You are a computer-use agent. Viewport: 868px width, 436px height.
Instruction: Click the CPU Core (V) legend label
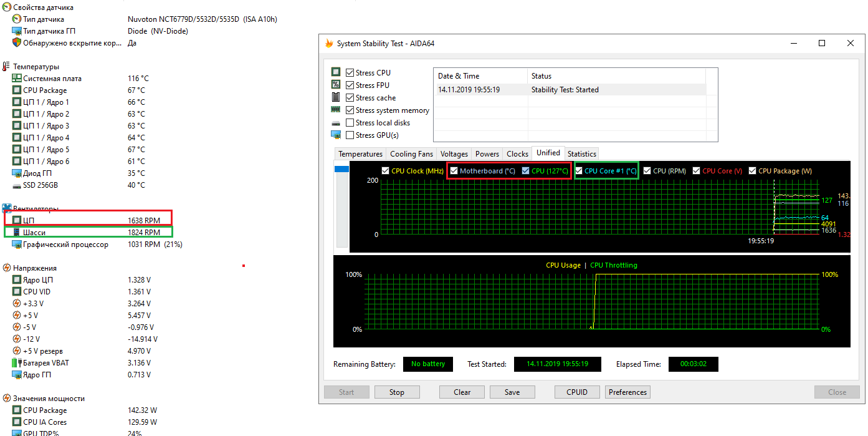pos(722,171)
